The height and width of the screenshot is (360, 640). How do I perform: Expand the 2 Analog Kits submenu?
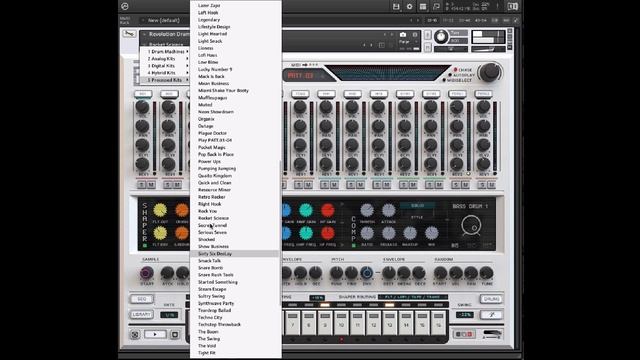(x=165, y=59)
